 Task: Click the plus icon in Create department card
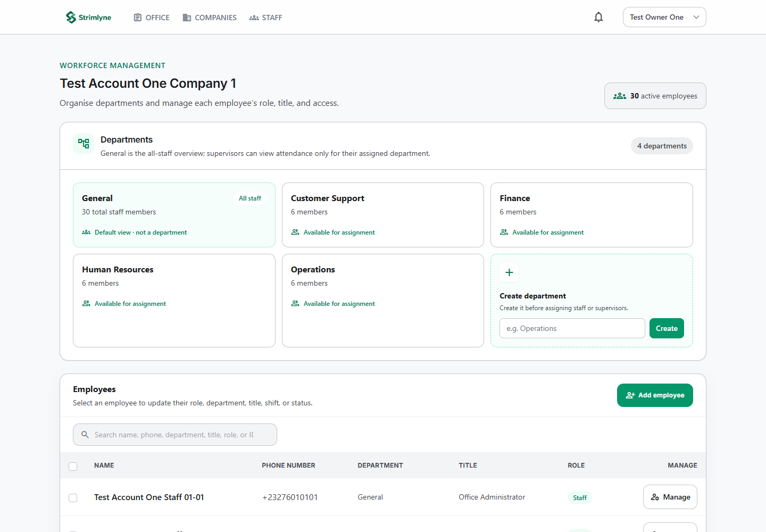509,272
